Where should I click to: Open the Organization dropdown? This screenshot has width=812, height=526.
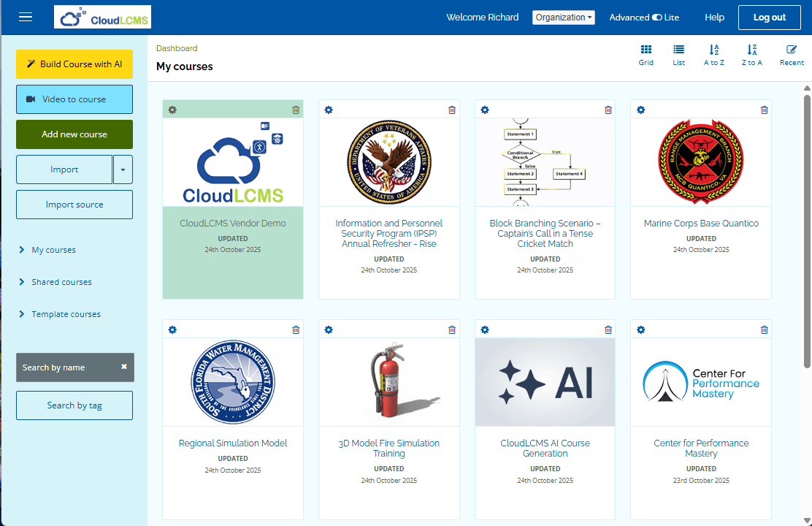[x=563, y=17]
